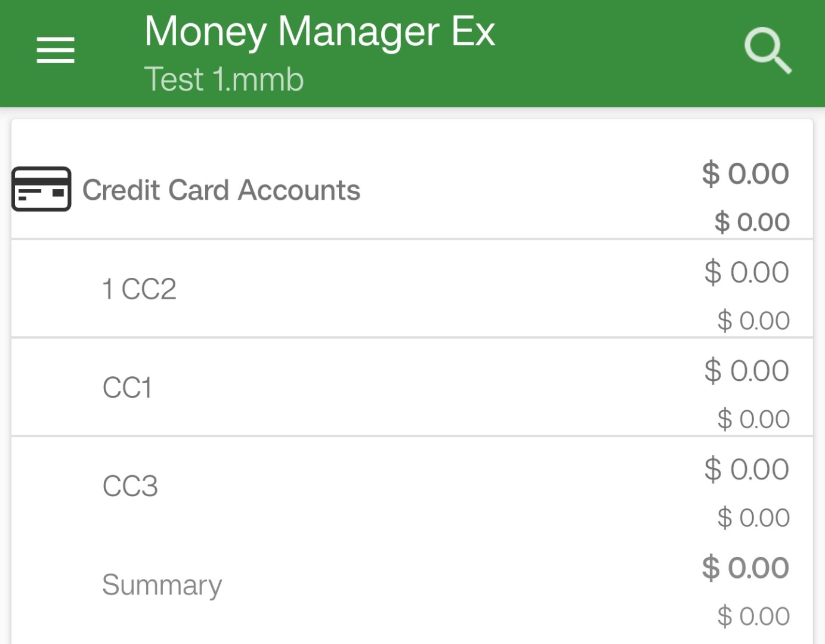825x644 pixels.
Task: Open the hamburger navigation menu
Action: tap(55, 50)
